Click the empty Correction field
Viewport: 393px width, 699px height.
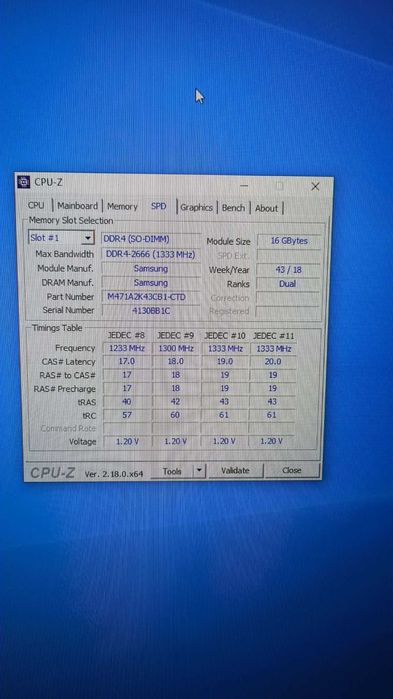click(x=288, y=298)
